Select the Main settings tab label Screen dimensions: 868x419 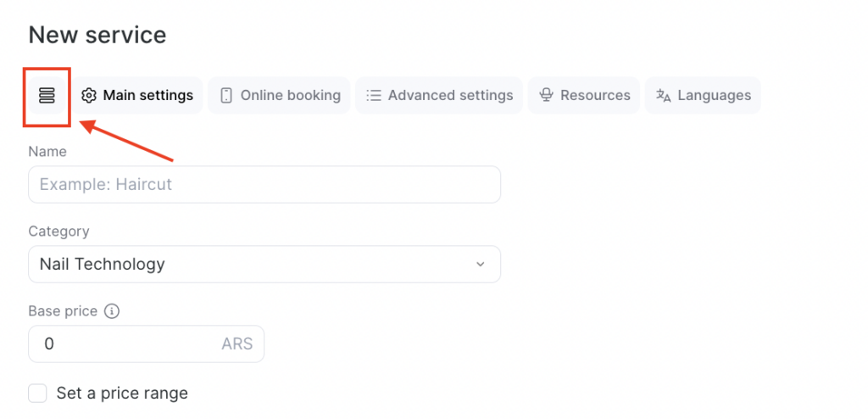[147, 96]
